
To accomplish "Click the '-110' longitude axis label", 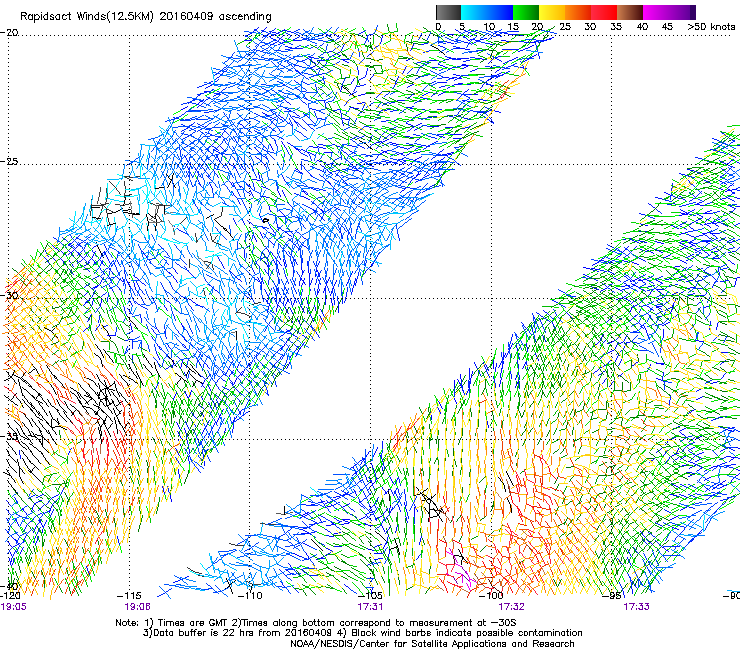I will (250, 596).
